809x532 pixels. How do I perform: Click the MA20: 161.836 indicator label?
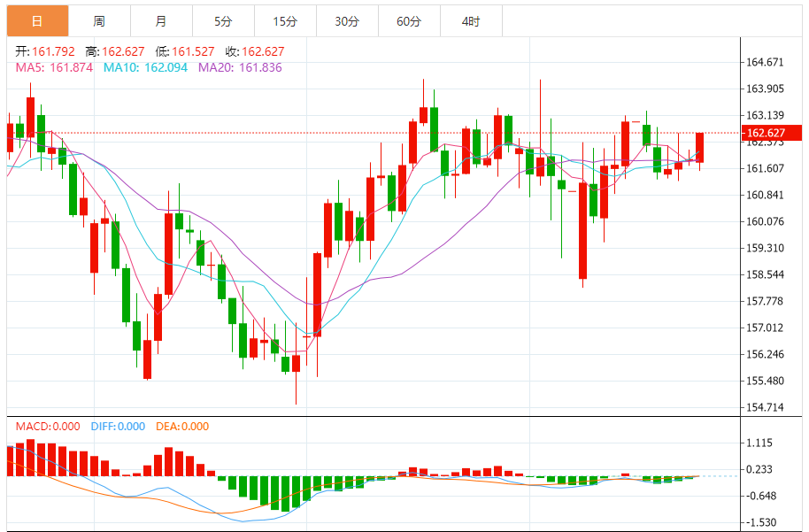241,67
